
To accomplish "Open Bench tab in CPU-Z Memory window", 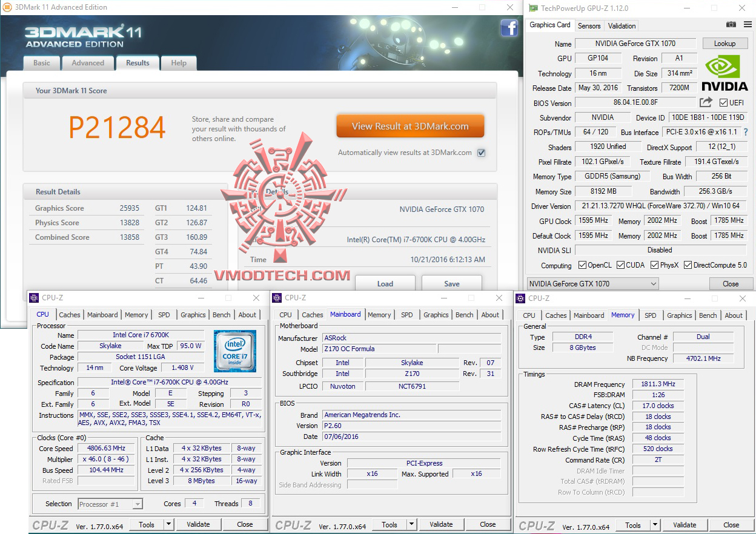I will [708, 315].
